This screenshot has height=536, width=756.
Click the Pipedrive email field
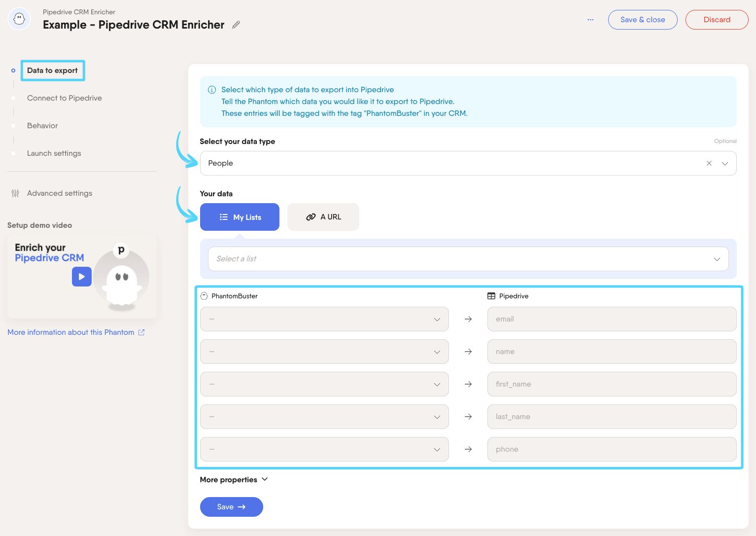612,319
